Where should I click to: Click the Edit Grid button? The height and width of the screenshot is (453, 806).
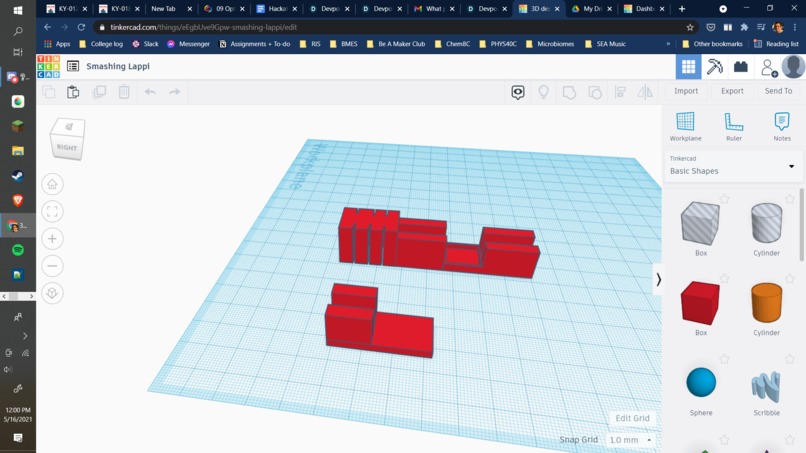pos(632,418)
